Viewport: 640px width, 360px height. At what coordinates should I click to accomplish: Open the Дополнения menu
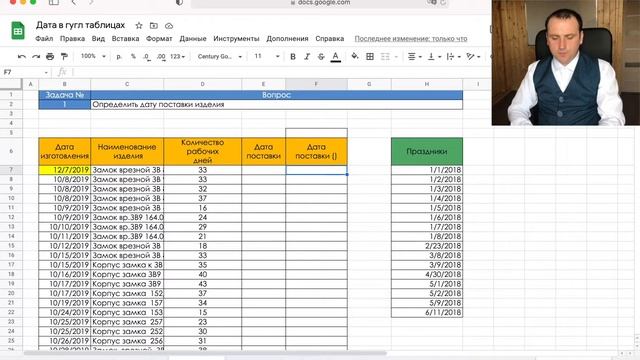tap(287, 39)
